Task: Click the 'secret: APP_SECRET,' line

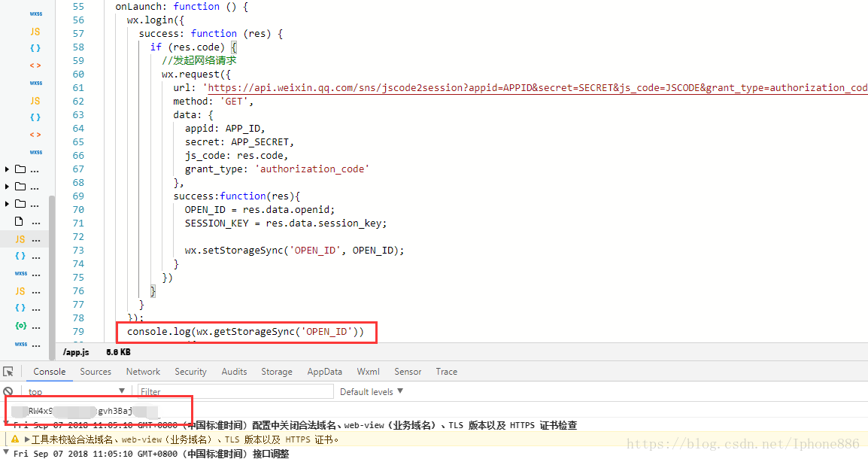Action: (239, 141)
